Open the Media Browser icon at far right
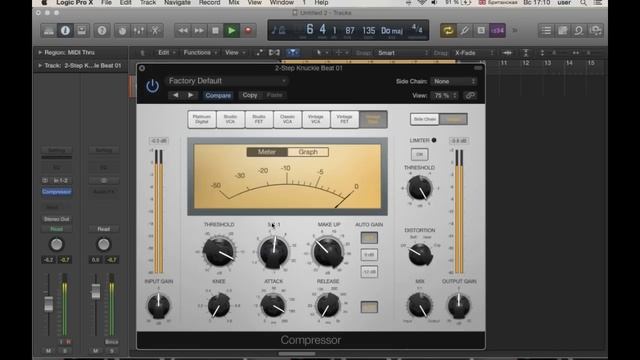The width and height of the screenshot is (640, 360). pyautogui.click(x=596, y=31)
